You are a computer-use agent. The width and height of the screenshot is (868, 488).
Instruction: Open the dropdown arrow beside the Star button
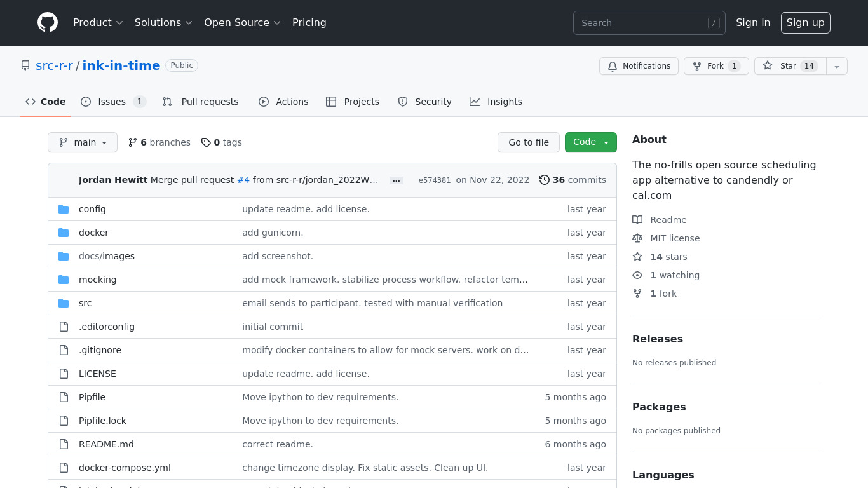click(837, 66)
